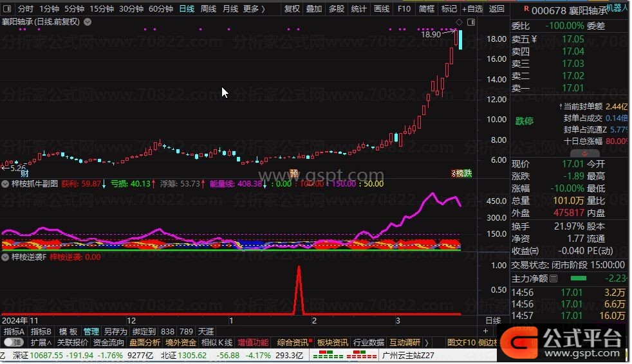Expand the order panel with the red down chevron
The height and width of the screenshot is (364, 632).
(584, 154)
